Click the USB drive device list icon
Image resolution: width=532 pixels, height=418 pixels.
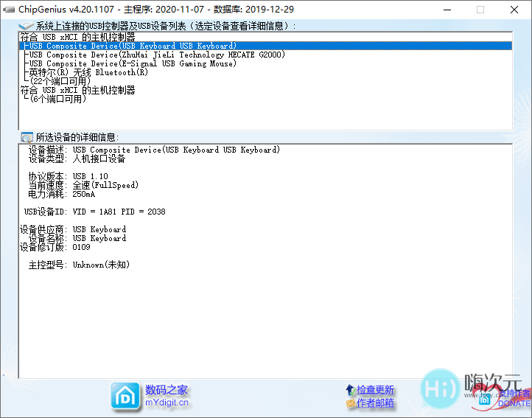pos(26,26)
